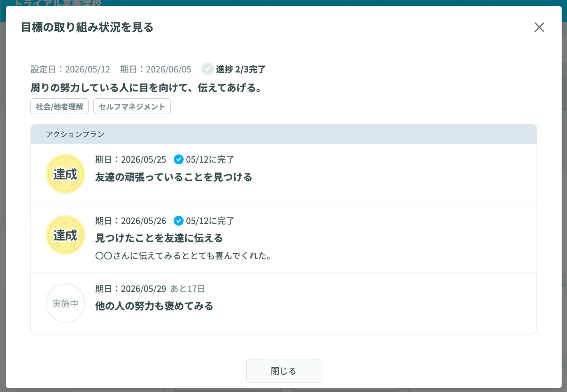The height and width of the screenshot is (392, 567).
Task: Click blue check icon next to 期日 2026/05/26
Action: (x=178, y=221)
